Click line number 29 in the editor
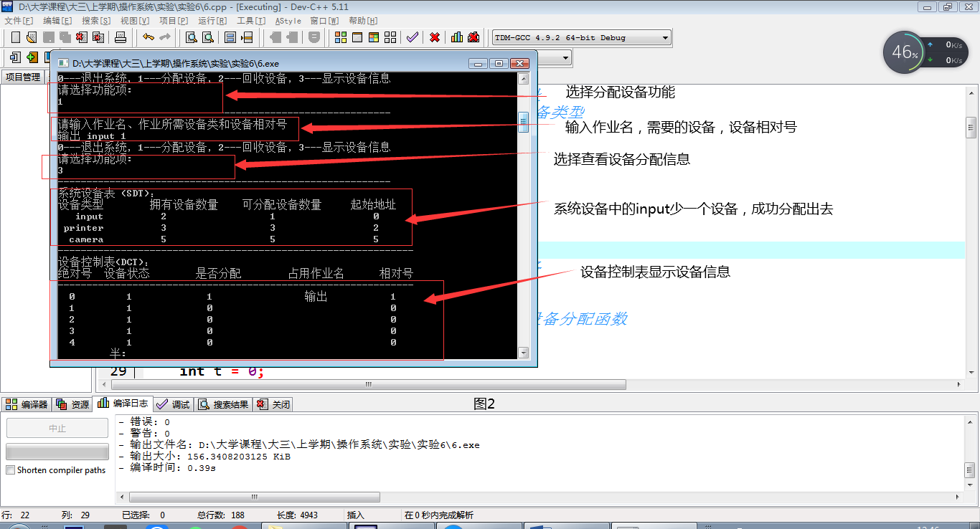The width and height of the screenshot is (980, 529). coord(118,371)
